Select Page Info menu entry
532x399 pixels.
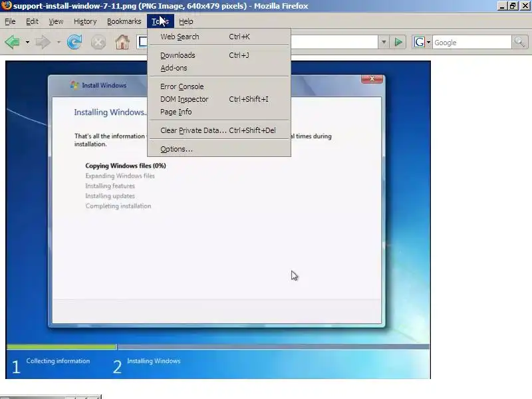[219, 112]
